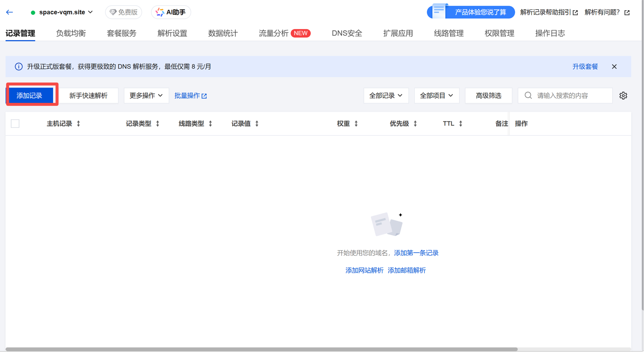Open the 更多操作 dropdown
This screenshot has width=644, height=352.
[146, 96]
